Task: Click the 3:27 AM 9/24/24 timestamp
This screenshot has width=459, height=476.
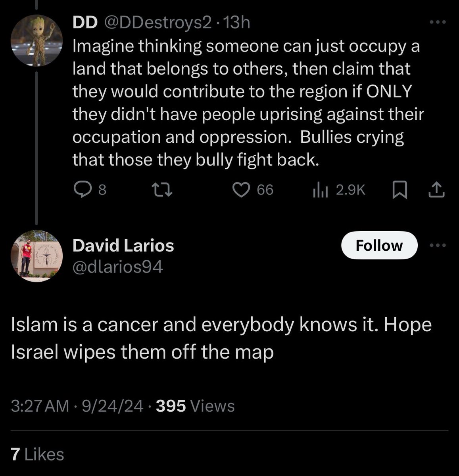Action: 77,406
